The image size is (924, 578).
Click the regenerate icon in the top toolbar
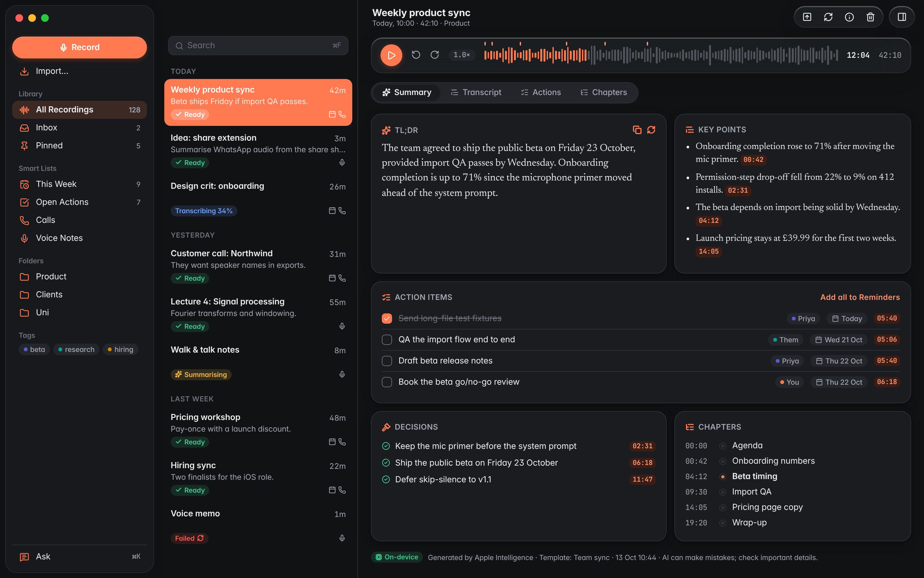[x=828, y=17]
